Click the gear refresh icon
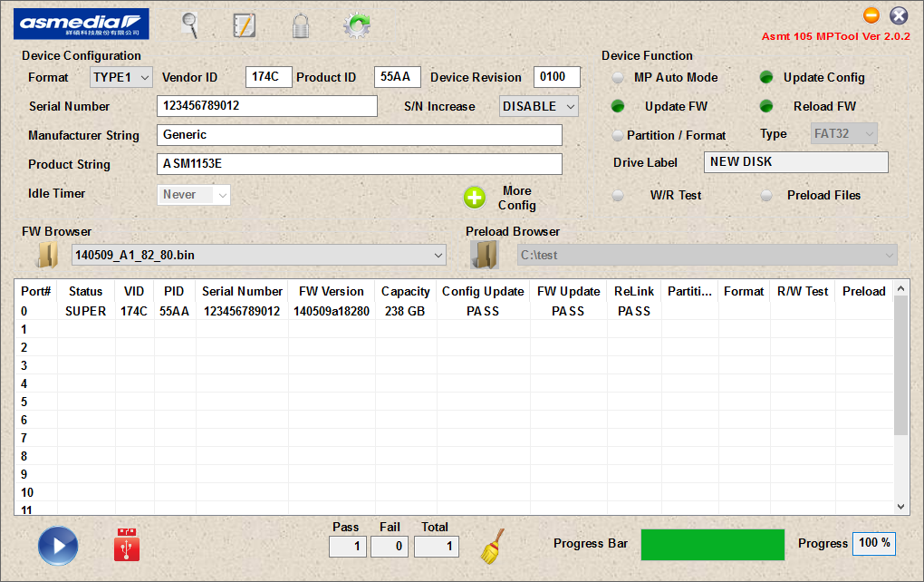The width and height of the screenshot is (924, 582). 357,25
